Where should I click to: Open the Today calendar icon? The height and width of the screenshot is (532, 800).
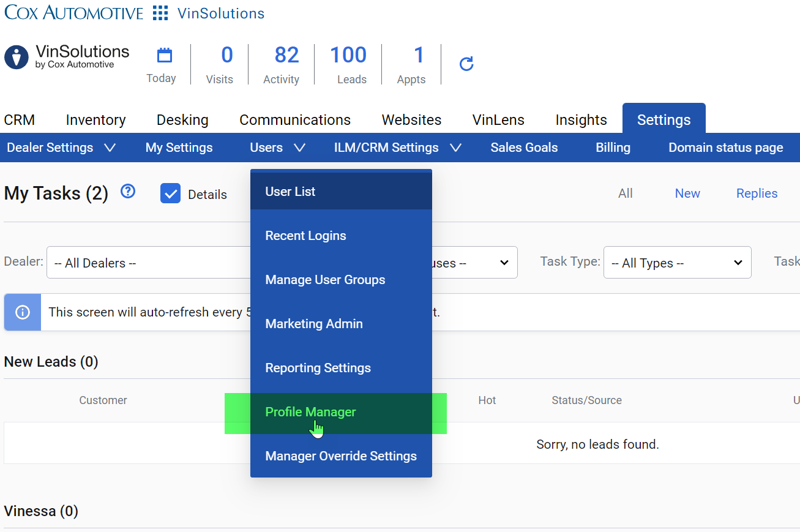coord(165,56)
